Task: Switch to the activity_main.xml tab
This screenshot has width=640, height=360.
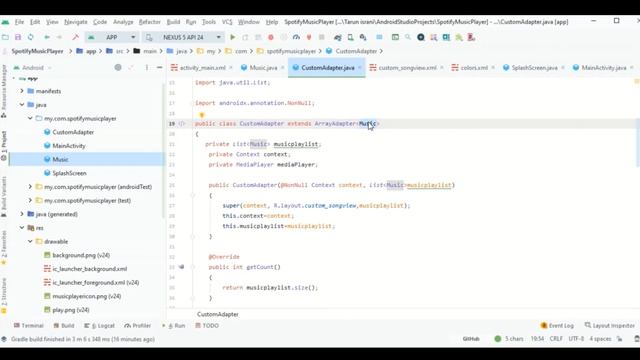Action: [202, 68]
